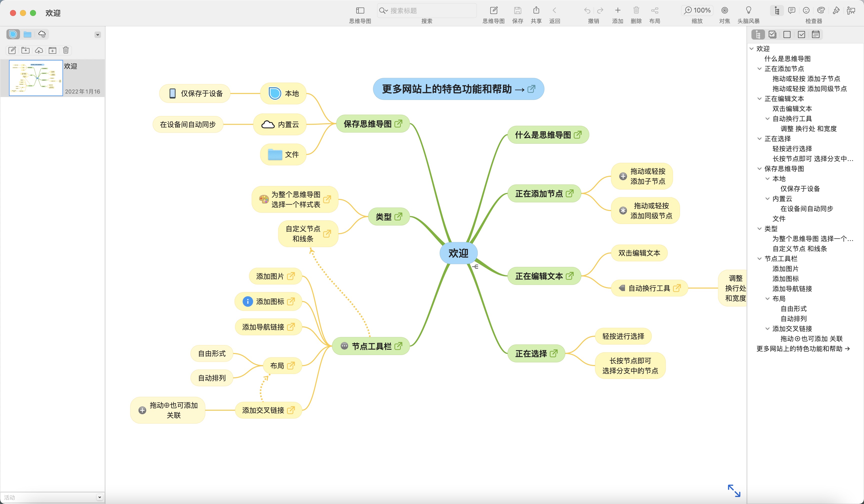The height and width of the screenshot is (504, 864).
Task: Click the new folder window-plus icon
Action: pyautogui.click(x=52, y=50)
